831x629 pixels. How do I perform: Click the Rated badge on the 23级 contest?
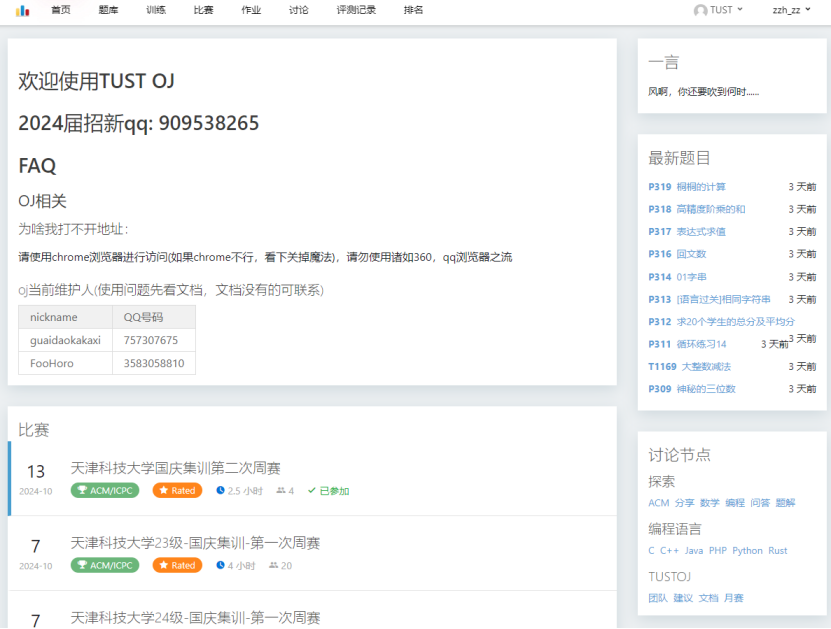177,565
